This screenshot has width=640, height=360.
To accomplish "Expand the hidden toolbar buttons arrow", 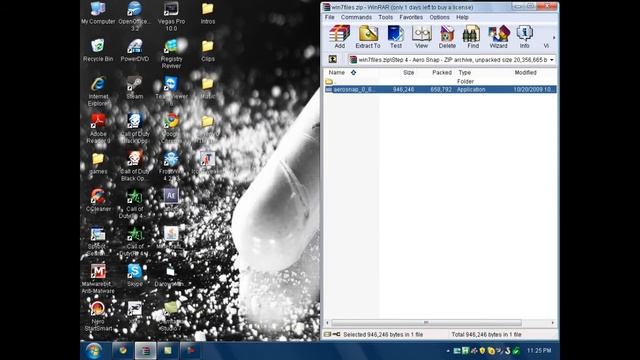I will click(554, 38).
